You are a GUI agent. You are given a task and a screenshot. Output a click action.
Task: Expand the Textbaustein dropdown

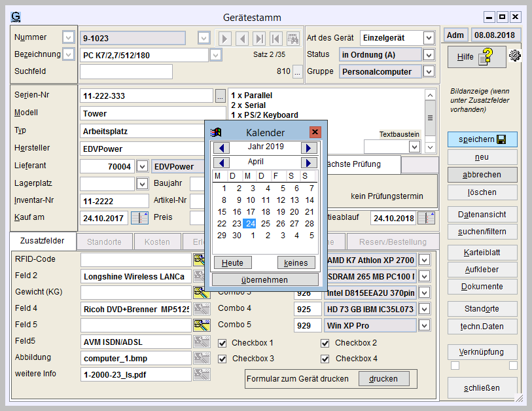414,147
